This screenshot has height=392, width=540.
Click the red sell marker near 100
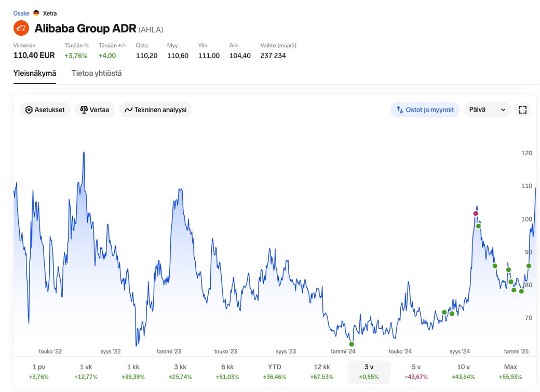476,213
